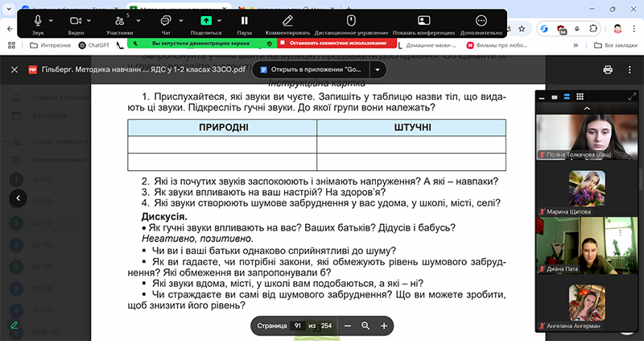Open the Chrome profile avatar

tap(617, 29)
